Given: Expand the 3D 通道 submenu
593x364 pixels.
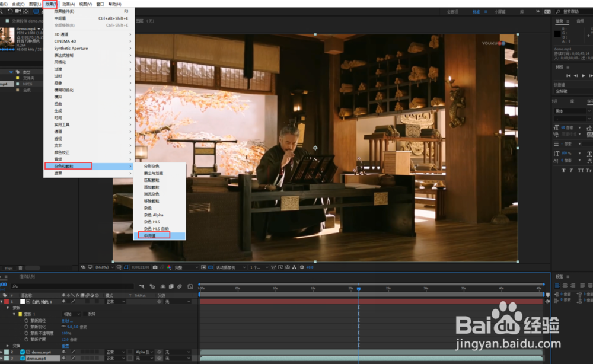Looking at the screenshot, I should [x=89, y=34].
